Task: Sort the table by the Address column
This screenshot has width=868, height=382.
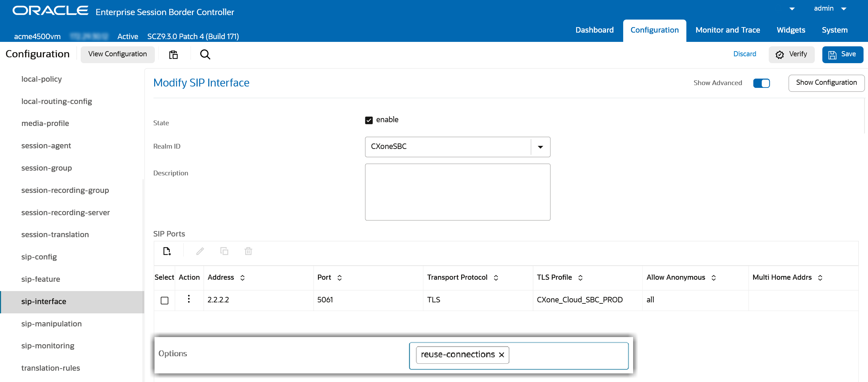Action: pos(242,278)
